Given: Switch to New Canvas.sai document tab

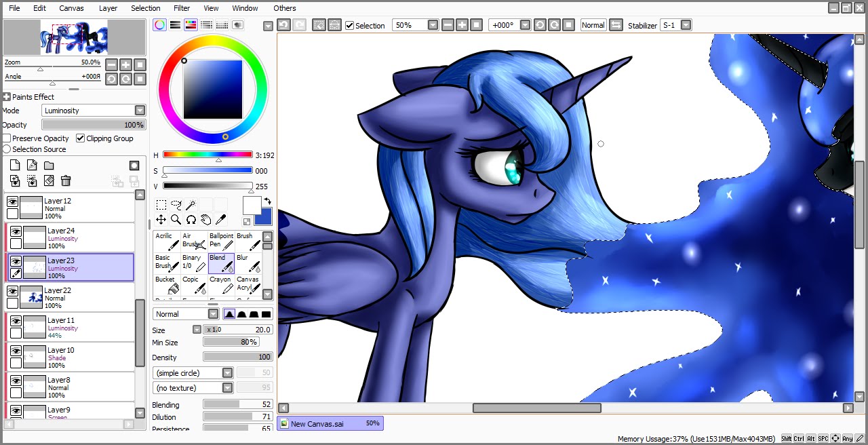Looking at the screenshot, I should [330, 423].
